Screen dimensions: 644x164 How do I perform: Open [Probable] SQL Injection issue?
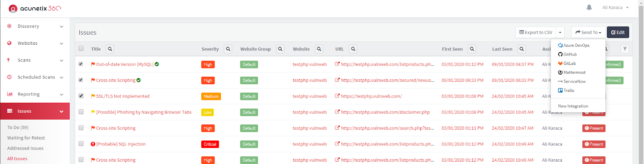pos(121,144)
